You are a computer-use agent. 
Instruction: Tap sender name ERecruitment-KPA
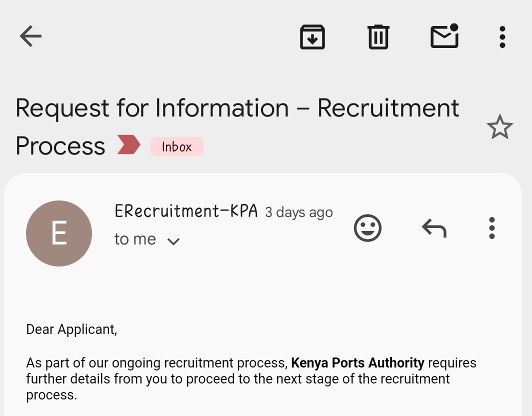coord(186,211)
